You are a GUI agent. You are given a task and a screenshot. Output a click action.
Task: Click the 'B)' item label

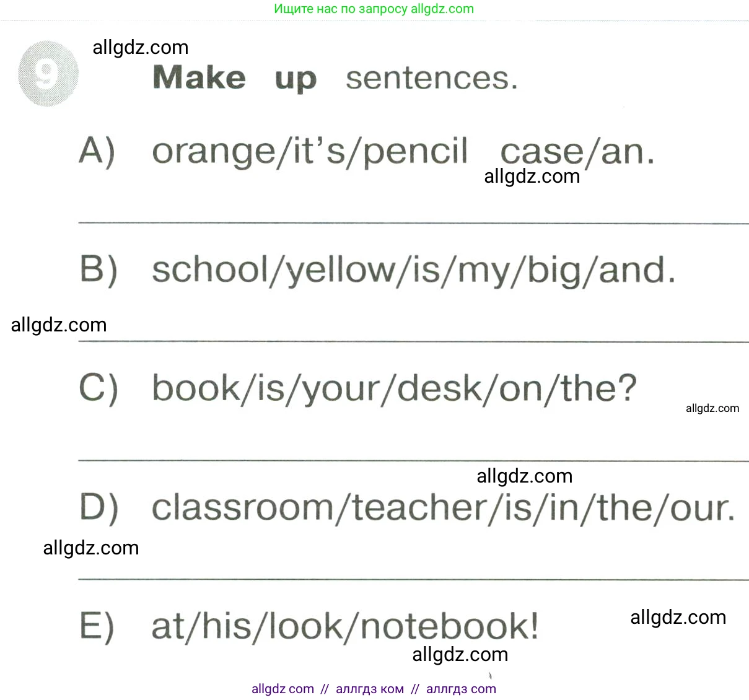[x=99, y=269]
